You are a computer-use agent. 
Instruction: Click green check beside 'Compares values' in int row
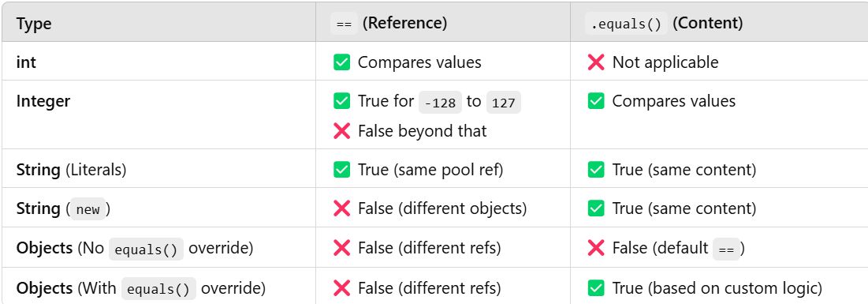[x=341, y=62]
